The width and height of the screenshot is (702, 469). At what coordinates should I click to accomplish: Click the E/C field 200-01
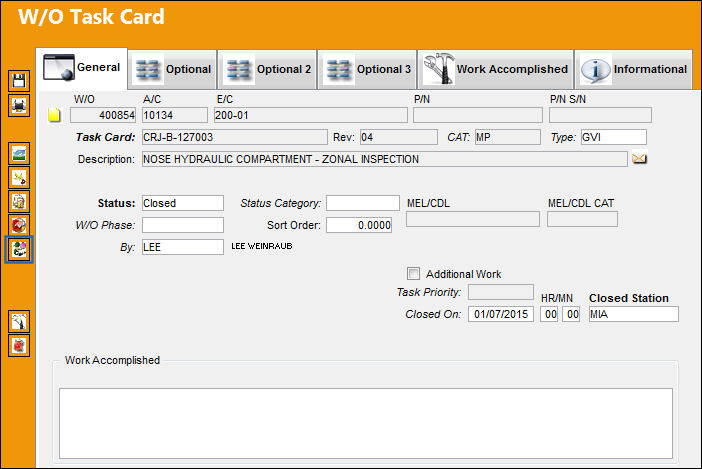(311, 115)
